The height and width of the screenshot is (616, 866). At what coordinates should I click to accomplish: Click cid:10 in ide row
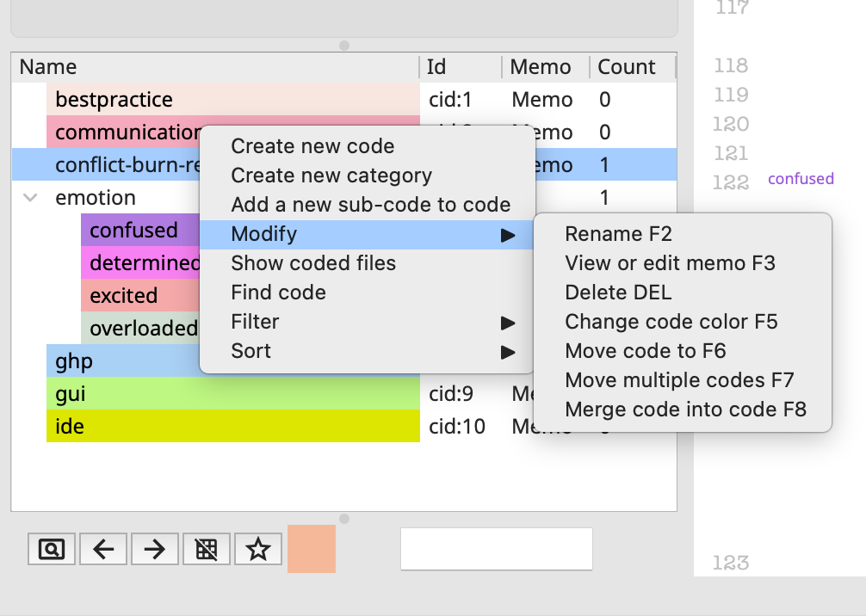[457, 426]
